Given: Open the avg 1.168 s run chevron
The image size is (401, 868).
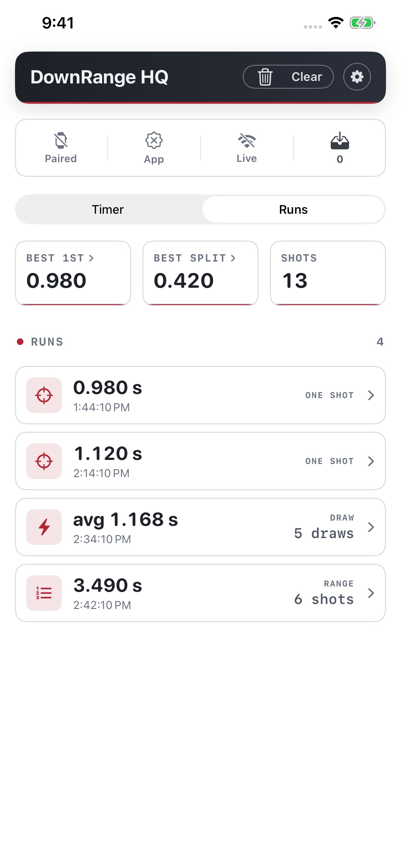Looking at the screenshot, I should (x=371, y=527).
